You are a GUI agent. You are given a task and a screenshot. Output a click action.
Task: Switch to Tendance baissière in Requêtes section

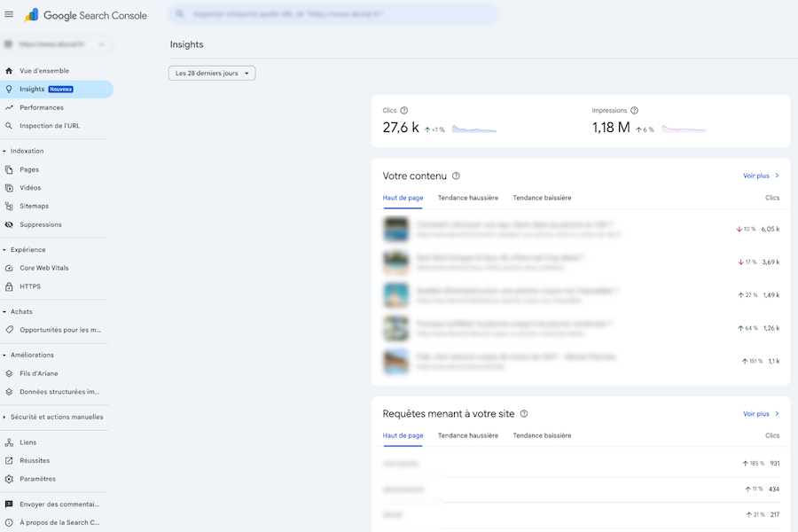click(543, 435)
